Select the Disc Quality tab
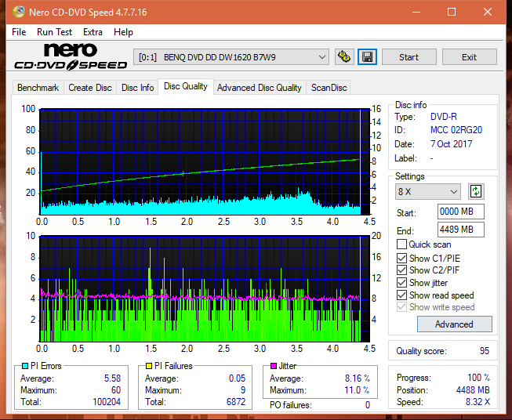The width and height of the screenshot is (512, 420). 186,86
